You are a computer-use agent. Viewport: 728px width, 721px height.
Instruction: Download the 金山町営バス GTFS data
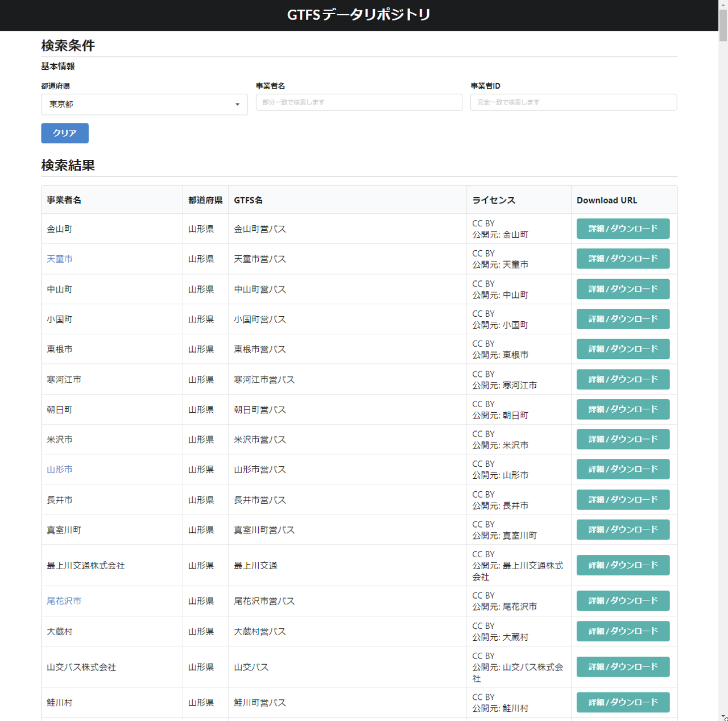tap(623, 229)
